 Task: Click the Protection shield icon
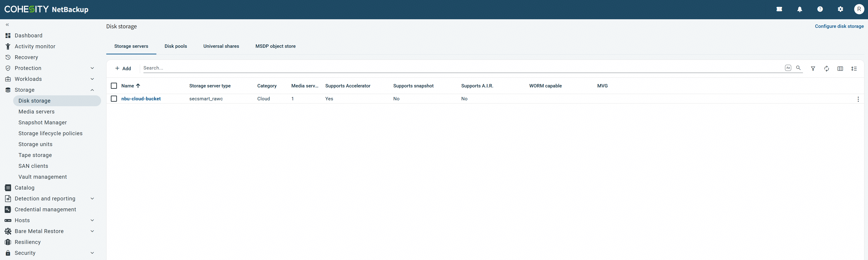[8, 68]
